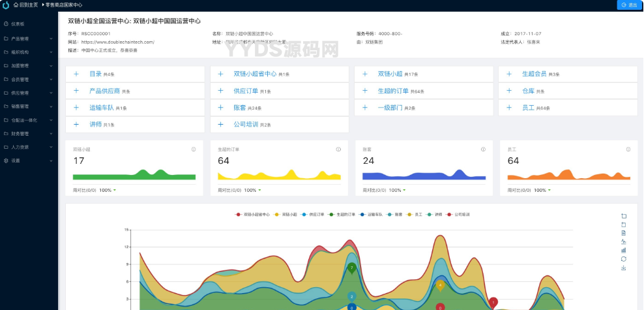This screenshot has height=310, width=644.
Task: Click the chart's refresh/restore icon
Action: pos(624,258)
